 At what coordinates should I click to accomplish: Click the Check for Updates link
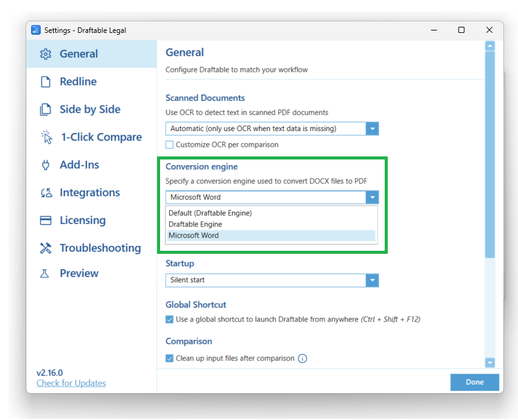point(71,383)
